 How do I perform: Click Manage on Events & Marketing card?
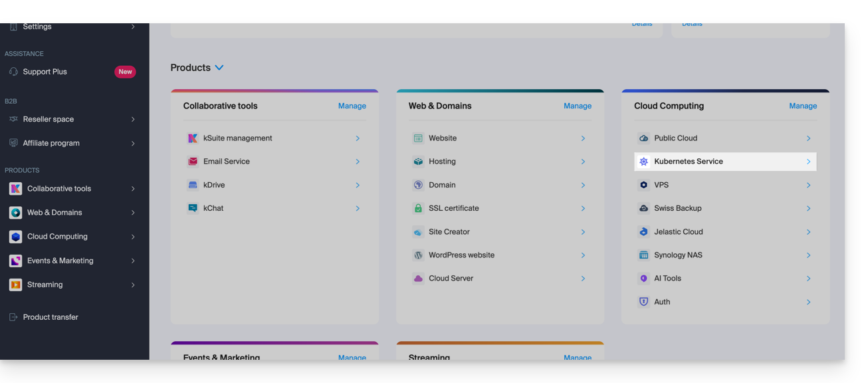(352, 357)
